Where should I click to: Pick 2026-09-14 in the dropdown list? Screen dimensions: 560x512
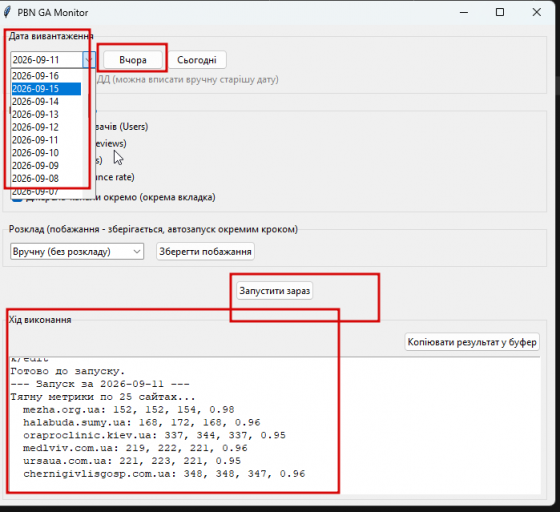[x=46, y=101]
